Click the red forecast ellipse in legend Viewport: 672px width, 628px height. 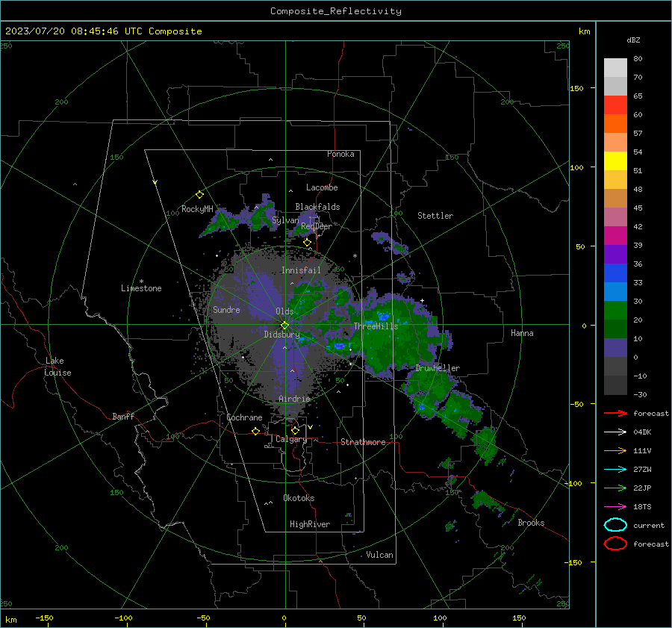pyautogui.click(x=615, y=544)
